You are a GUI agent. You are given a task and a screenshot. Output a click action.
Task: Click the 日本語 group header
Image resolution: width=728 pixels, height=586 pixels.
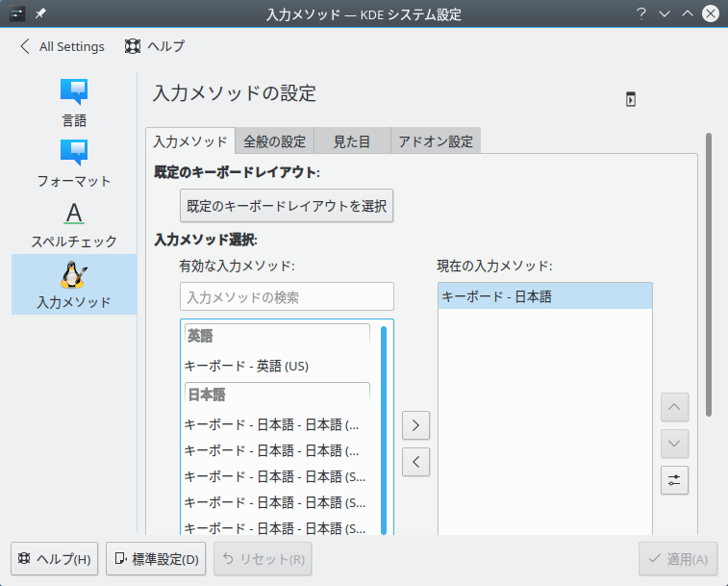coord(277,395)
